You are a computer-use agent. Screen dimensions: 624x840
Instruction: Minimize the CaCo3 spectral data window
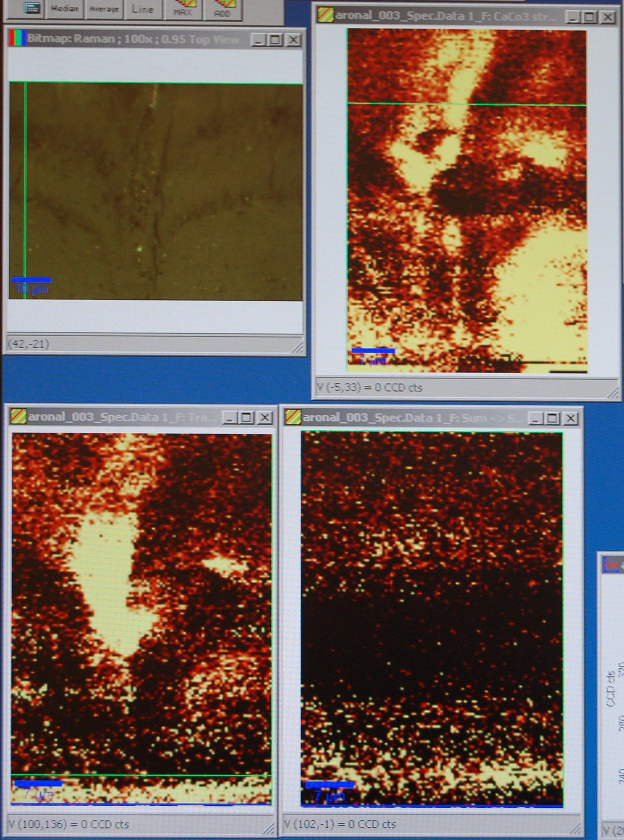click(573, 17)
